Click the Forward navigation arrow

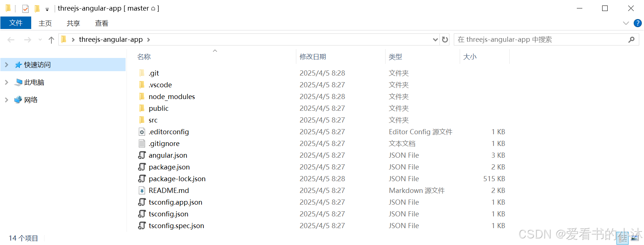click(x=28, y=40)
